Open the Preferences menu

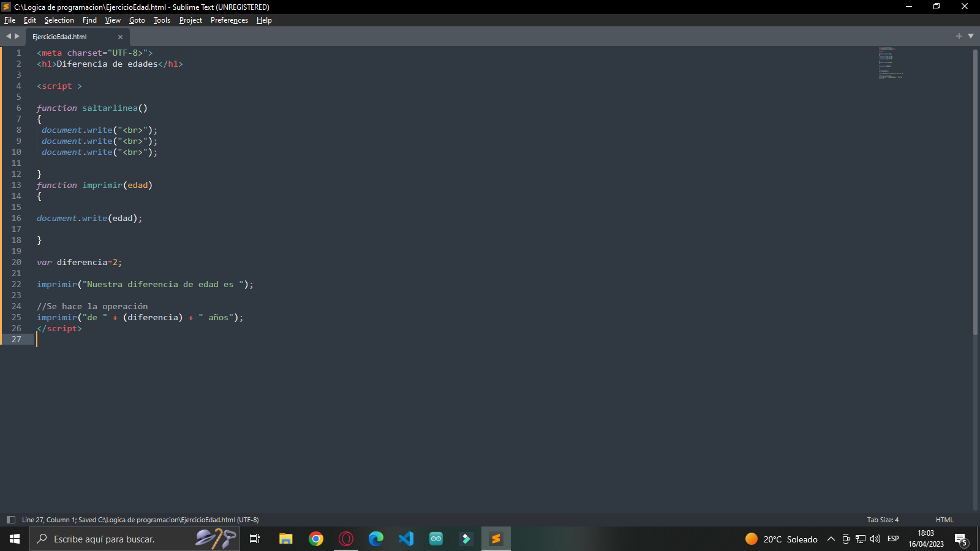tap(229, 20)
